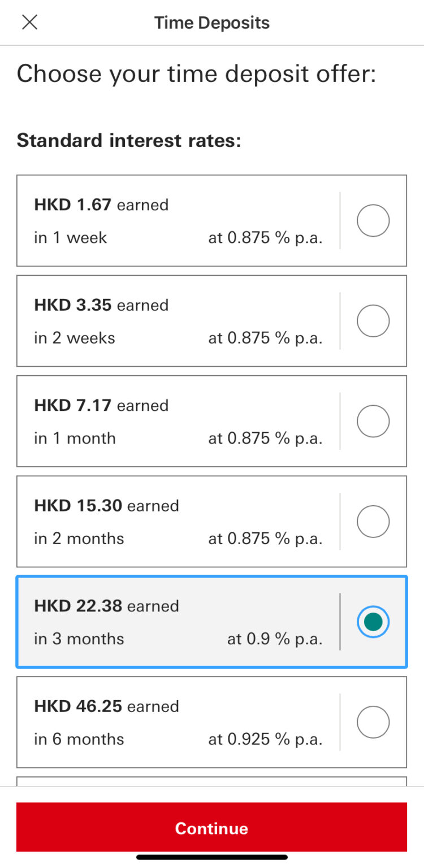
Task: Select the 1 week radio button
Action: coord(373,220)
